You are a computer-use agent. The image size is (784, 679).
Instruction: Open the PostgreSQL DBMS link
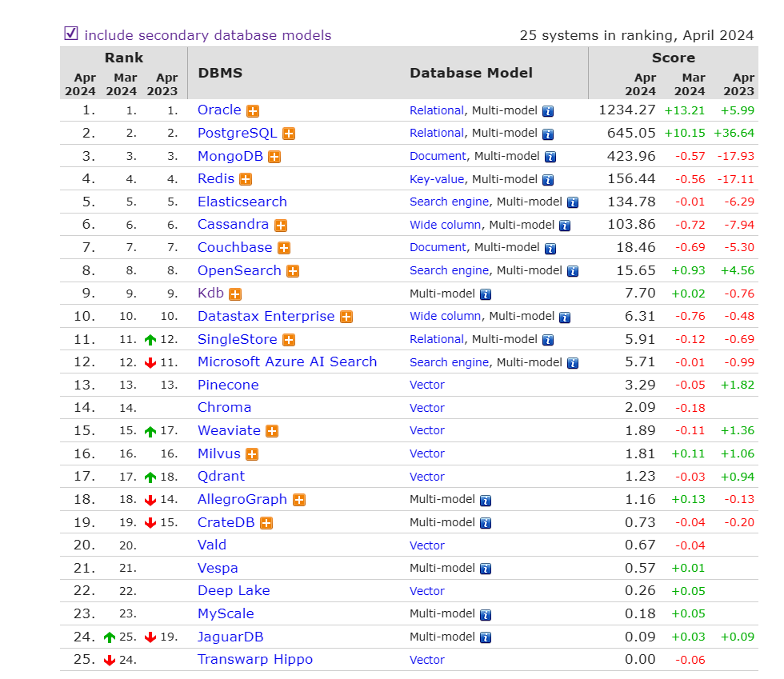click(238, 133)
